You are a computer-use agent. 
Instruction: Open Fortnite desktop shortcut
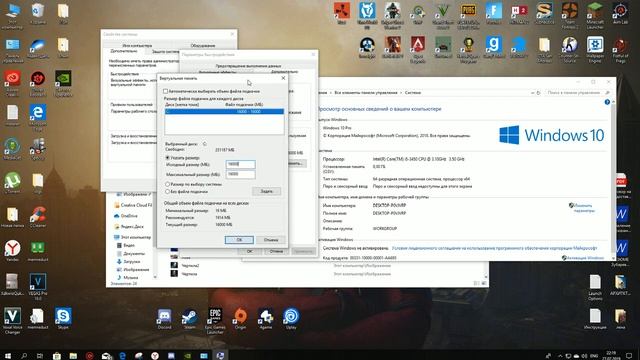pyautogui.click(x=493, y=14)
